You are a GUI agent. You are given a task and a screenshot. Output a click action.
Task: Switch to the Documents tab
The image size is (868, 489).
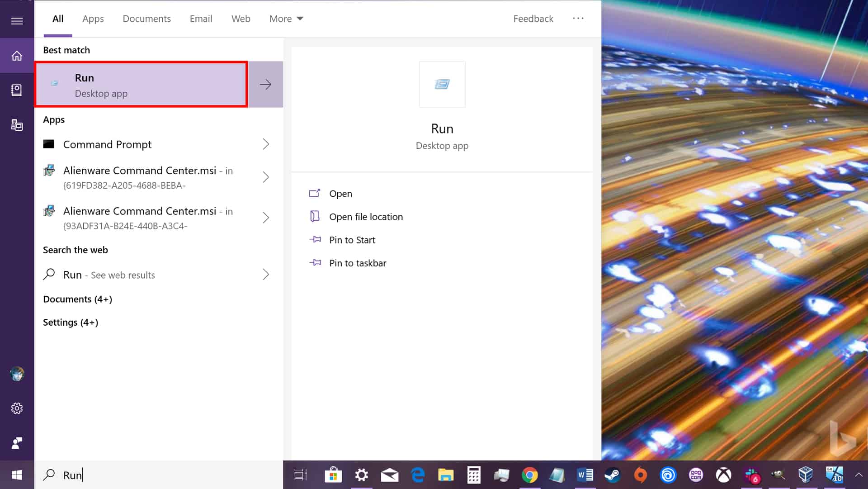146,19
